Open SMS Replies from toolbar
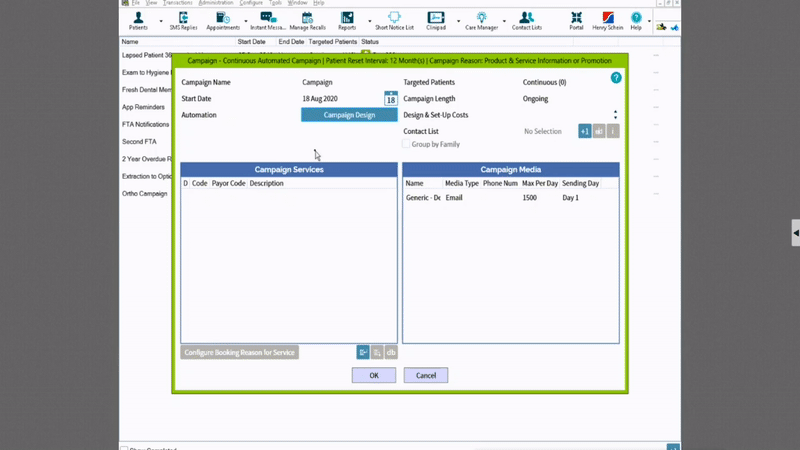Screen dimensions: 800x450 point(183,21)
